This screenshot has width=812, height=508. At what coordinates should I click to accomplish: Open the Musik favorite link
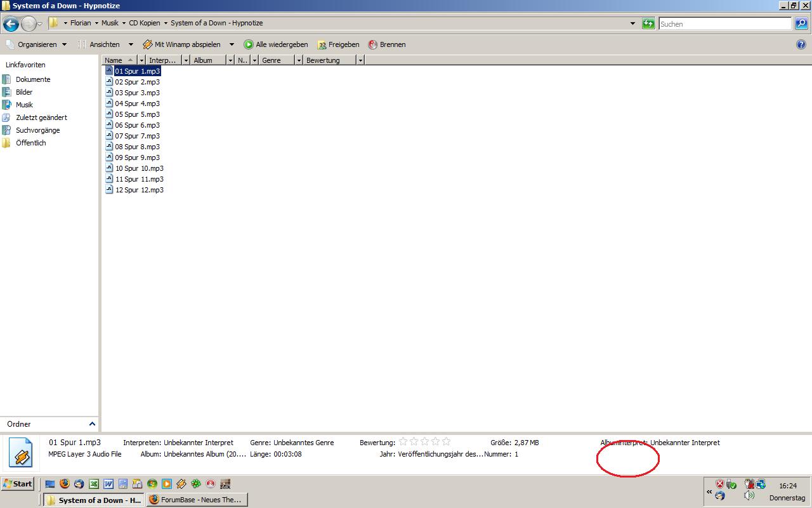(18, 105)
